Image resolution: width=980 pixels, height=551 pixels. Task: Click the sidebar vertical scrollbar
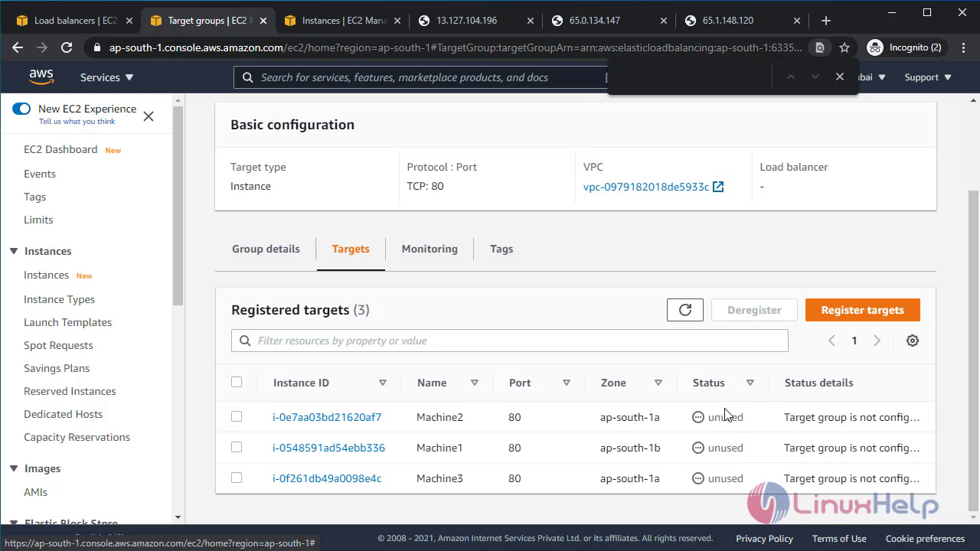(x=178, y=207)
